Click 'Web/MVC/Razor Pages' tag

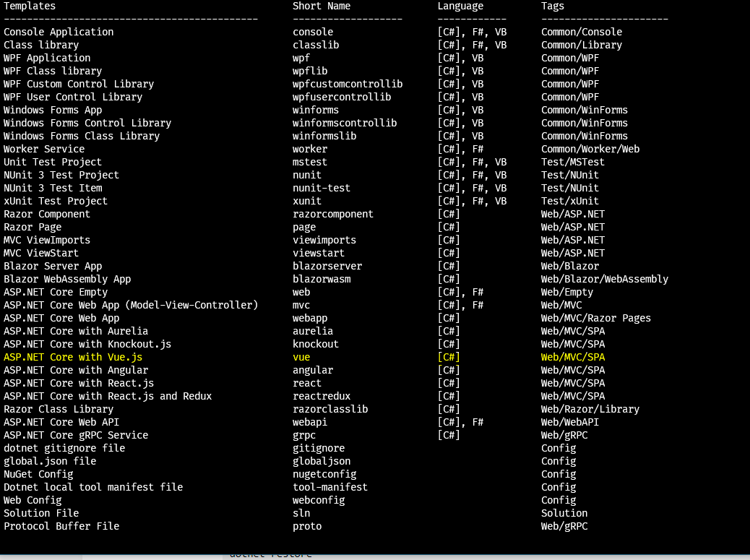click(596, 318)
